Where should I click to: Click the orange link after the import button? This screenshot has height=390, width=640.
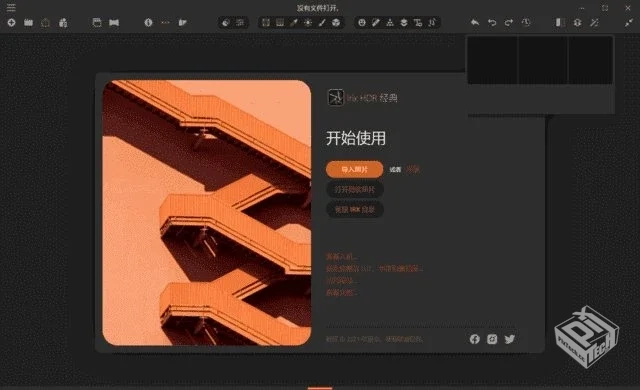click(x=413, y=169)
